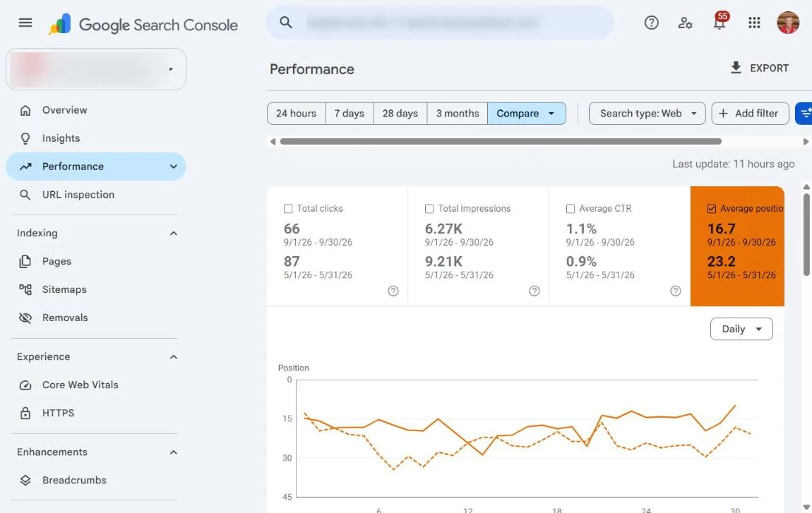
Task: Open Users and permissions settings icon
Action: tap(685, 23)
